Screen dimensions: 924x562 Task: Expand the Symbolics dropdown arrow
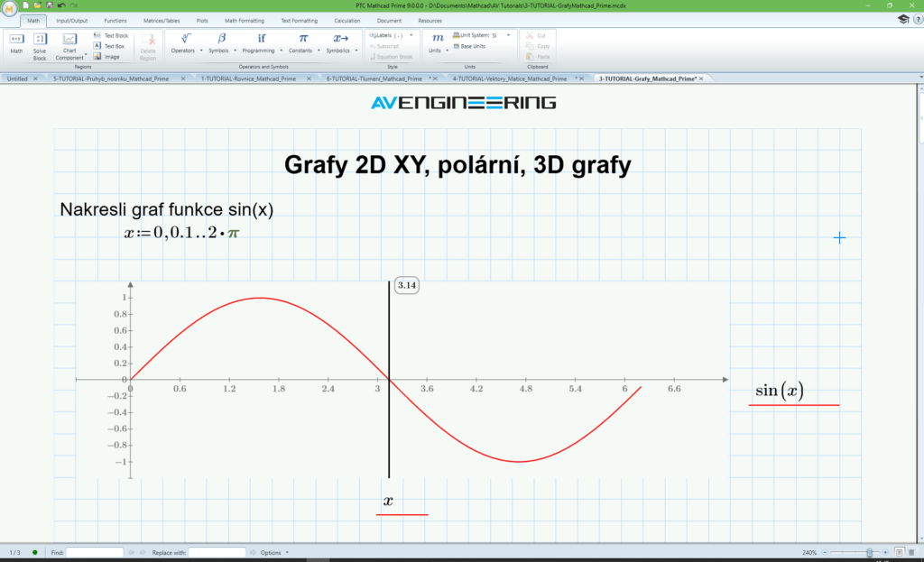point(356,51)
